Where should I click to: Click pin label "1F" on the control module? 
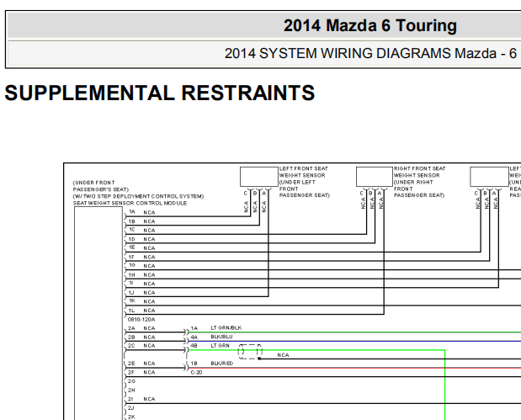coord(132,257)
